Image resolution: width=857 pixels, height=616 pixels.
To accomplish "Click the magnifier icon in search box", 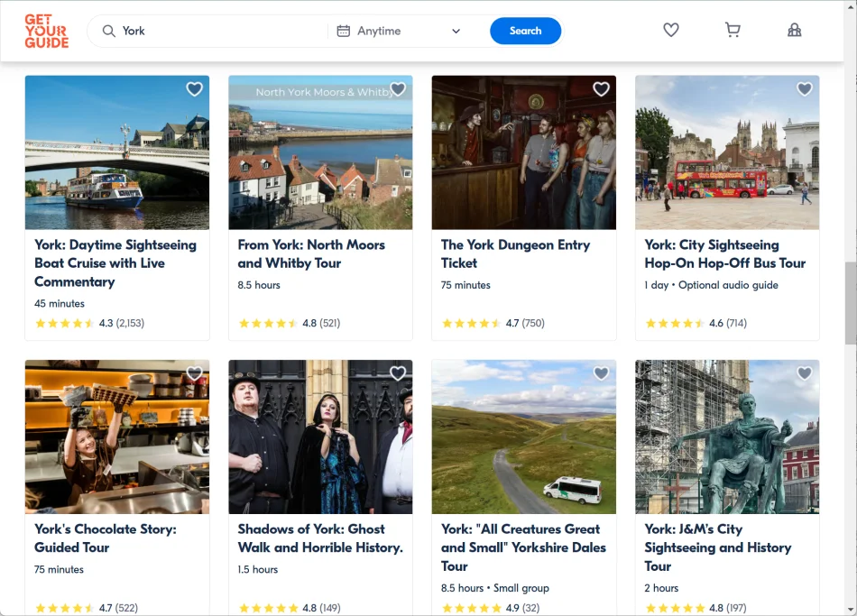I will (109, 32).
